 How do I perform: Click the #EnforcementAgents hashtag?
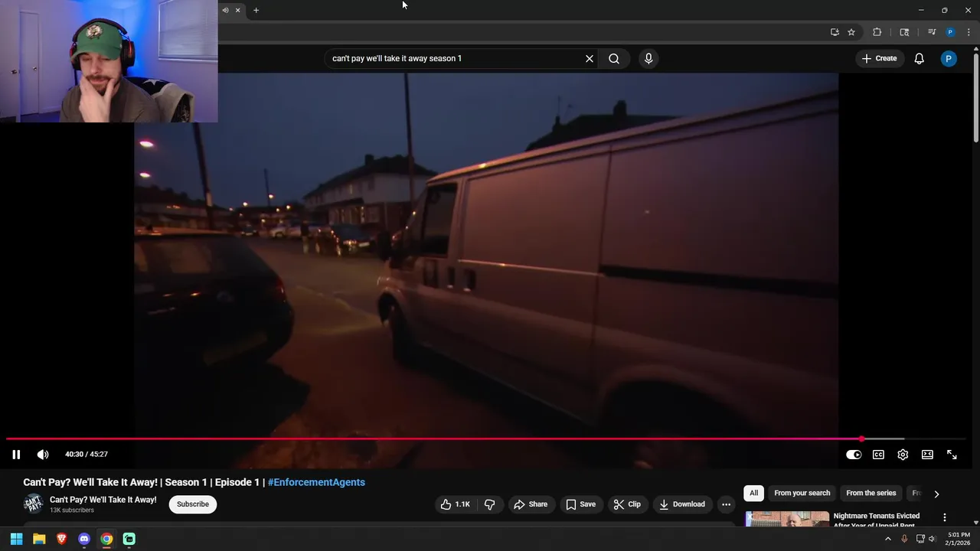(316, 482)
